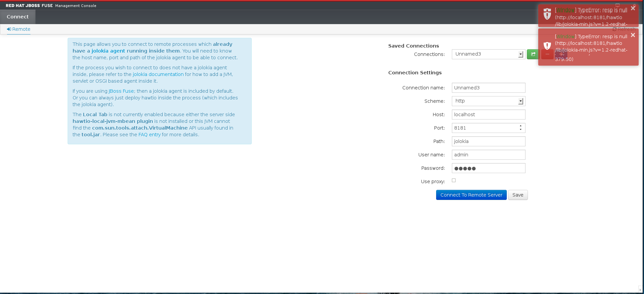Click the Connection Settings heading
The width and height of the screenshot is (644, 294).
click(x=415, y=73)
